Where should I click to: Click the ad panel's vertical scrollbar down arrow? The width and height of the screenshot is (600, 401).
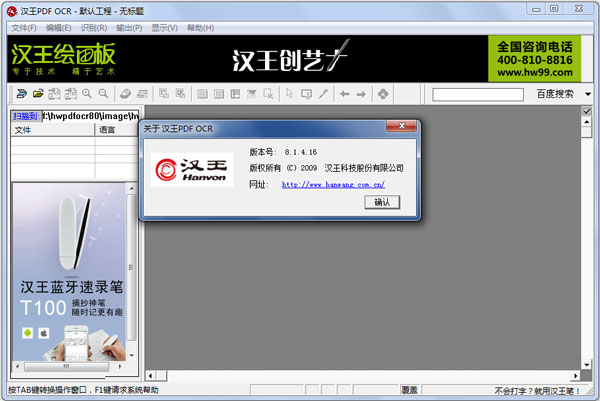click(131, 355)
